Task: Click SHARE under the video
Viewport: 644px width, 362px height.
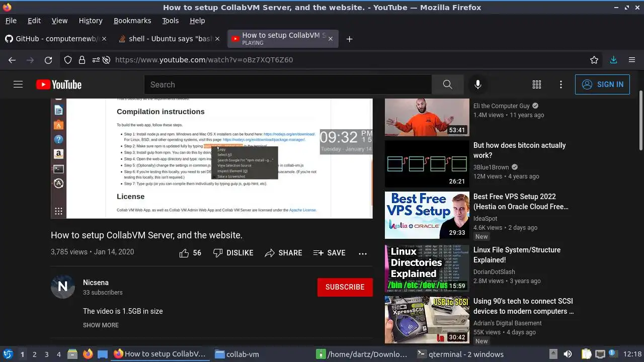Action: (283, 253)
